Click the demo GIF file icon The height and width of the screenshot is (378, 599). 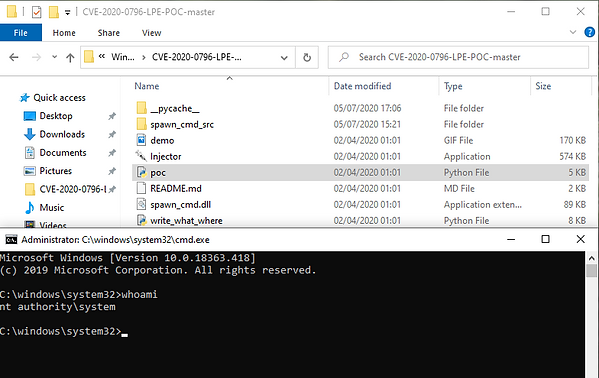click(x=141, y=140)
